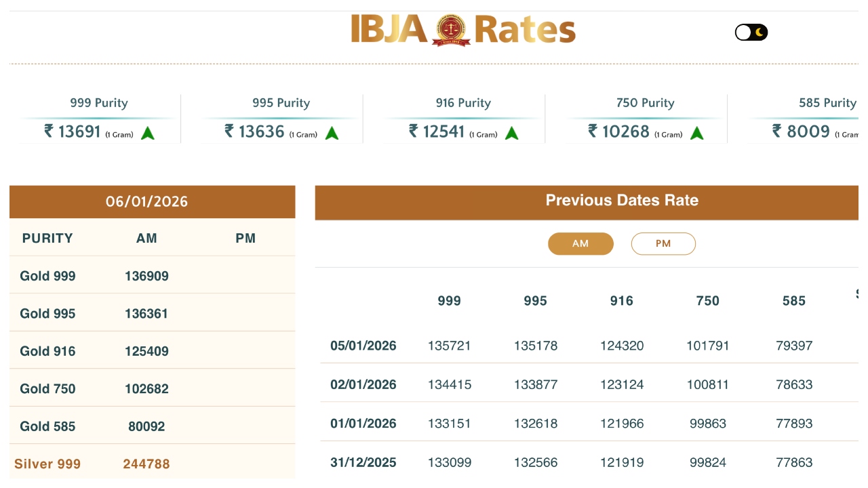Click green up arrow beside 995 Purity rate
The height and width of the screenshot is (488, 868).
pos(332,133)
